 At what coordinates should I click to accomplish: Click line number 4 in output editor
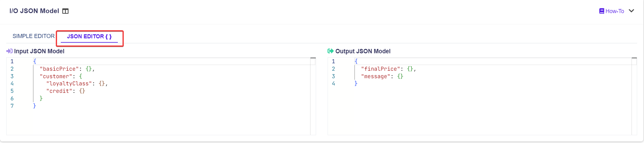(x=333, y=83)
